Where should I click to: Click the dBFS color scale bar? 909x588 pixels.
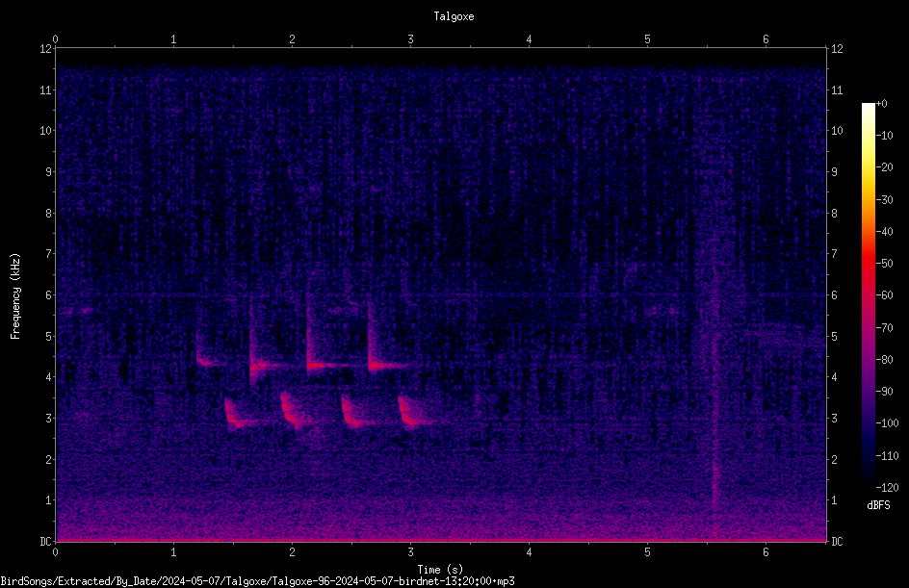click(868, 295)
